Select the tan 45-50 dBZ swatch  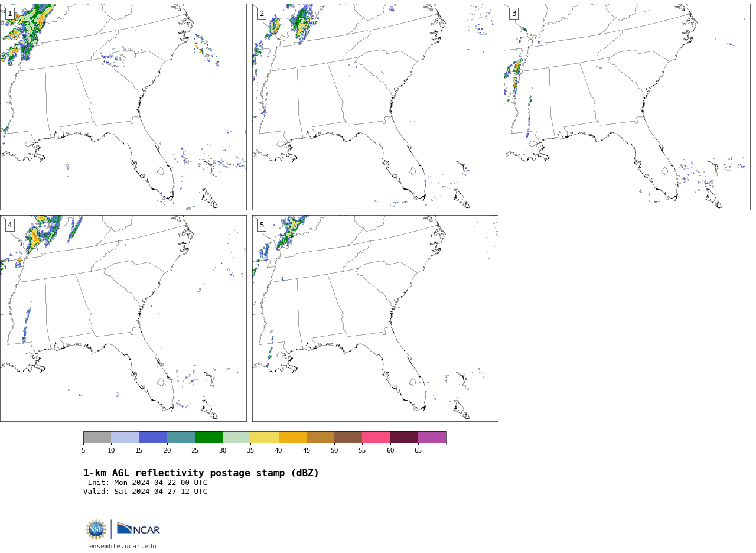(x=320, y=437)
